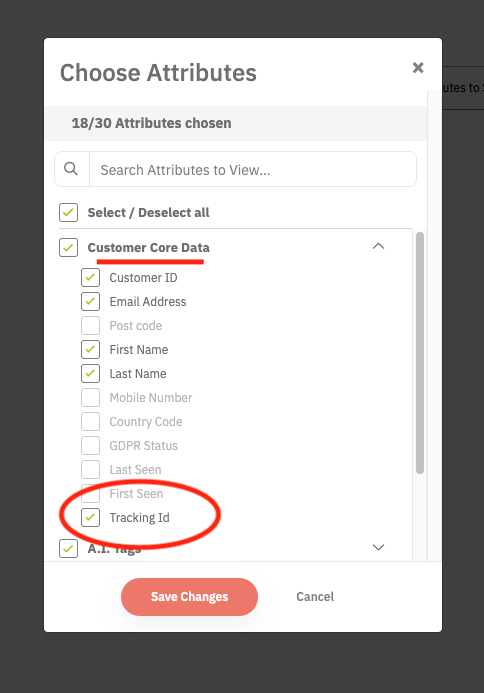Enable the Mobile Number attribute
484x693 pixels.
(x=90, y=398)
